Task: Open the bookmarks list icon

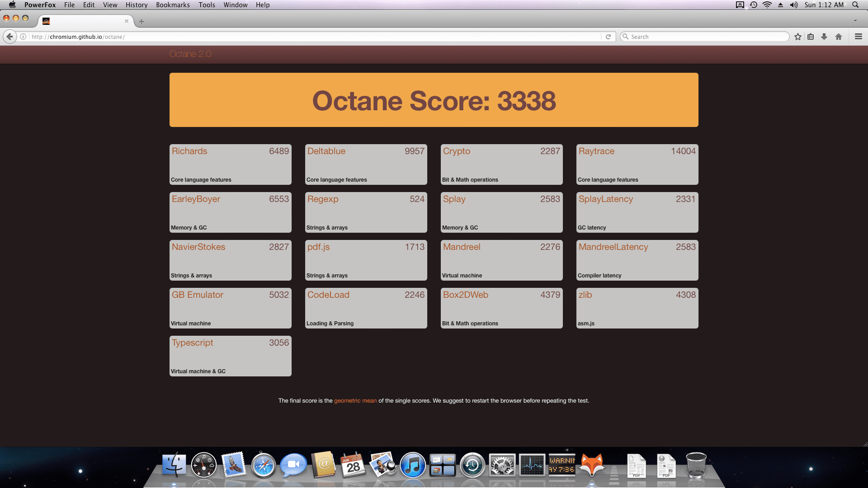Action: click(x=811, y=37)
